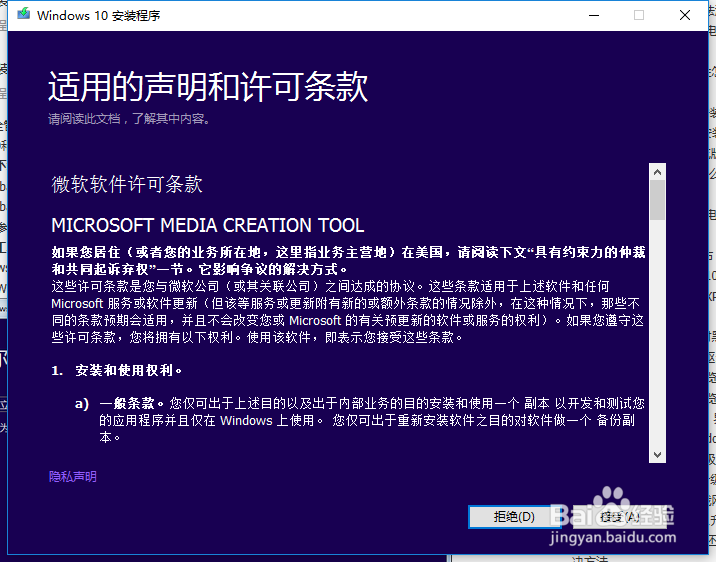Click subtitle 请阅读此文档,了解其中内容
Screen dimensions: 716x562
129,119
